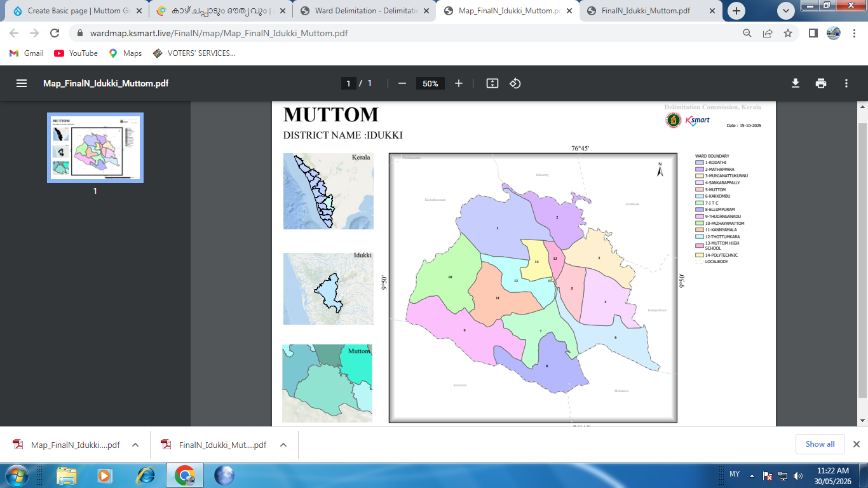Viewport: 868px width, 488px height.
Task: Zoom out of the PDF with minus
Action: [x=402, y=83]
